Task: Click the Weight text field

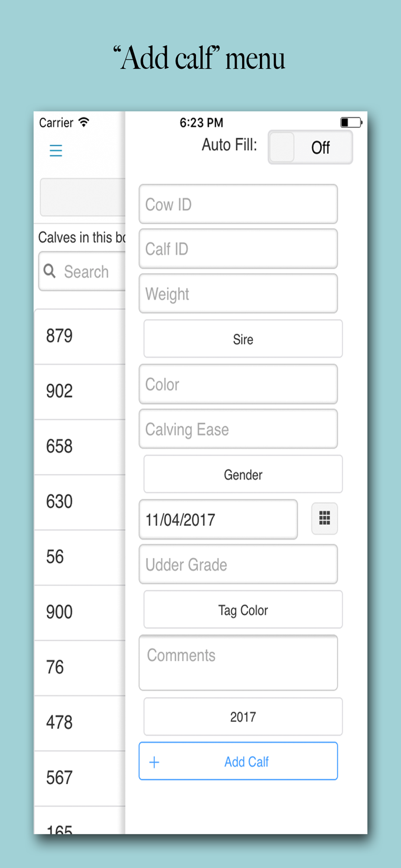Action: tap(238, 294)
